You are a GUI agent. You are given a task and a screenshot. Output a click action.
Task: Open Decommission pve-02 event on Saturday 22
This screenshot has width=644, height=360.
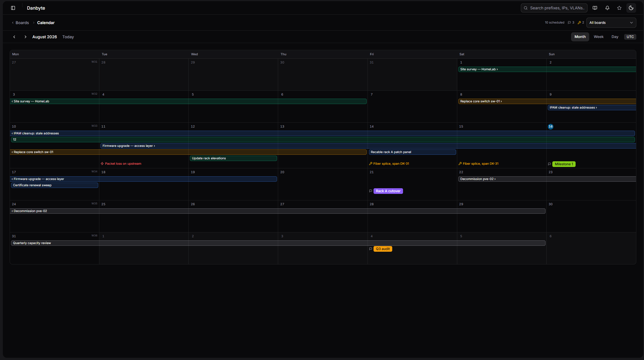pyautogui.click(x=547, y=179)
